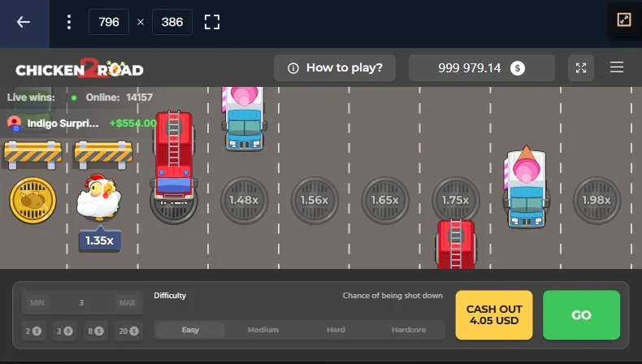Set bet to MIN
This screenshot has height=364, width=642.
pyautogui.click(x=37, y=302)
